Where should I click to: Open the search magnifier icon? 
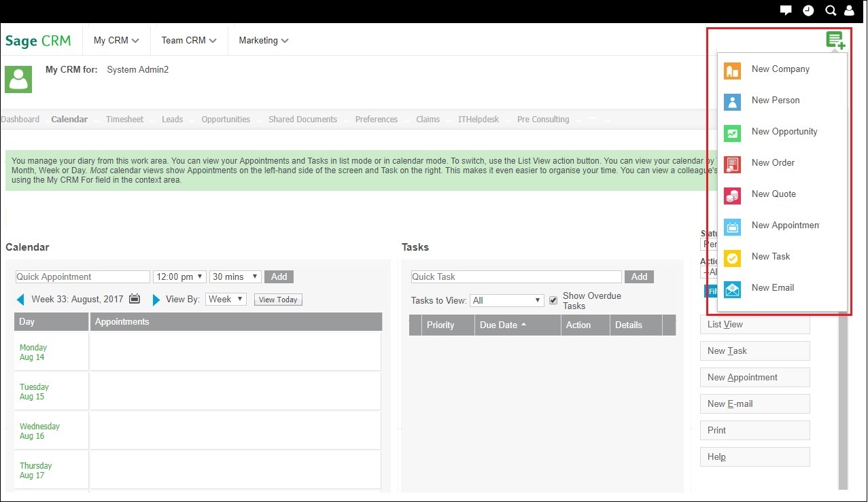click(831, 10)
